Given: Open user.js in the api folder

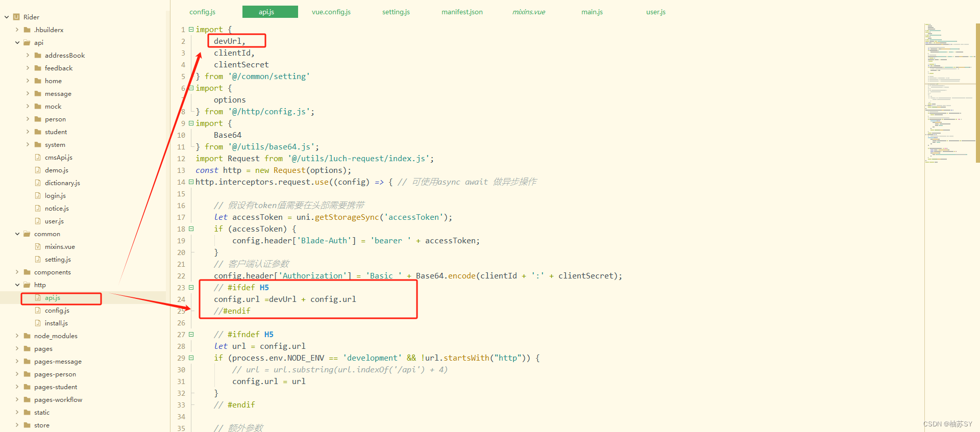Looking at the screenshot, I should click(54, 221).
